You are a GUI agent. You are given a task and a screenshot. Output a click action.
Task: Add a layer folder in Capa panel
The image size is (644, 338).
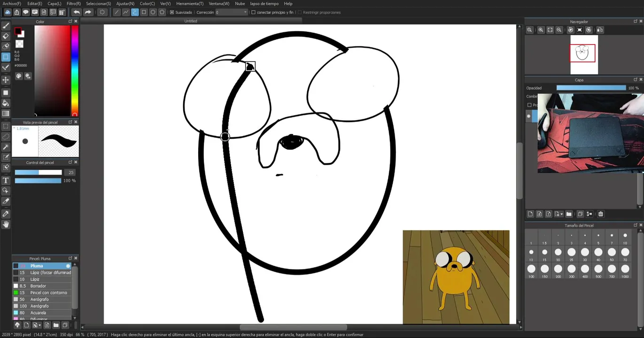(569, 214)
